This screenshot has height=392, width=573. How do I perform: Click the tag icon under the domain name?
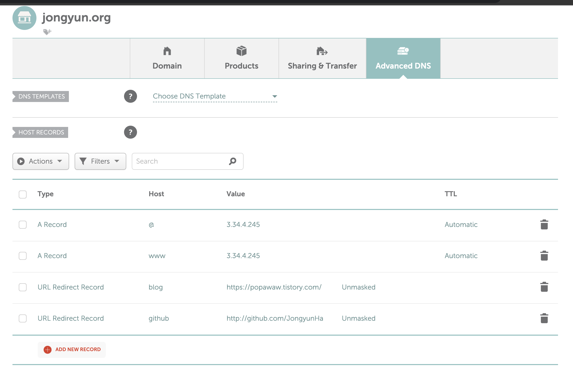click(47, 32)
